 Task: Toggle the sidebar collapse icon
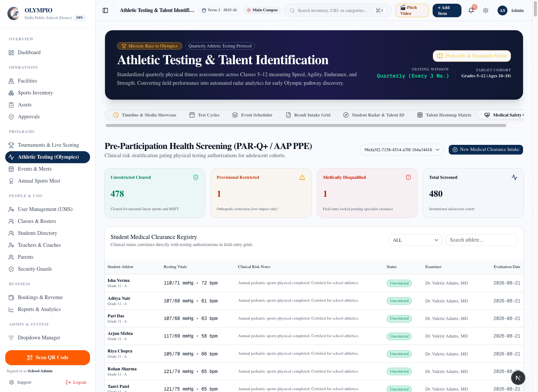(x=105, y=10)
